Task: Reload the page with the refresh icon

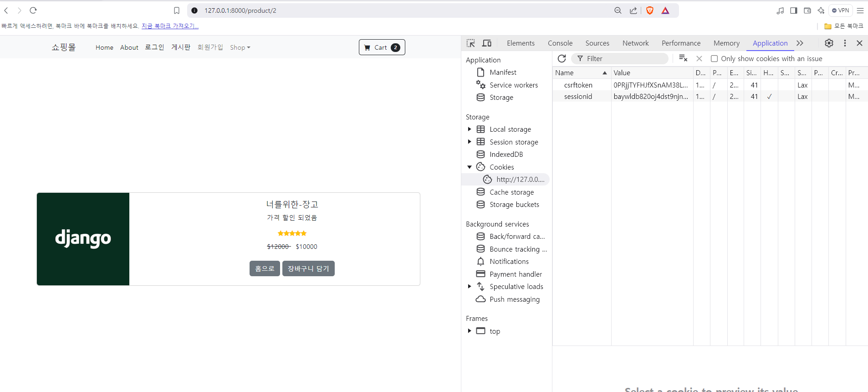Action: 33,10
